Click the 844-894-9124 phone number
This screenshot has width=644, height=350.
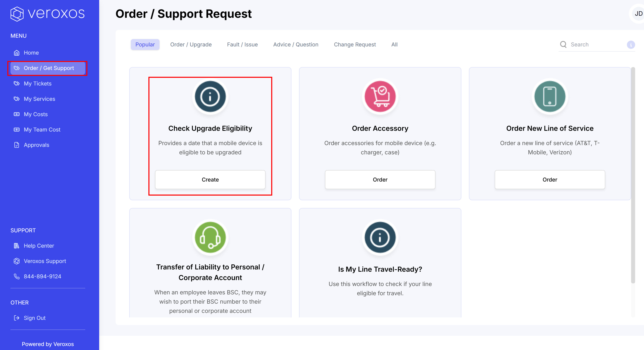click(42, 276)
